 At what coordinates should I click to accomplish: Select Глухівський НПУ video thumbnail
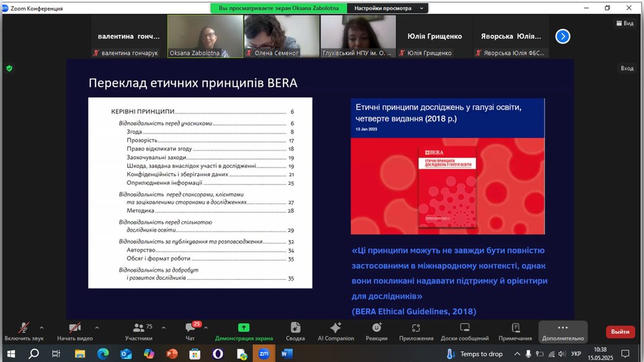click(x=358, y=36)
